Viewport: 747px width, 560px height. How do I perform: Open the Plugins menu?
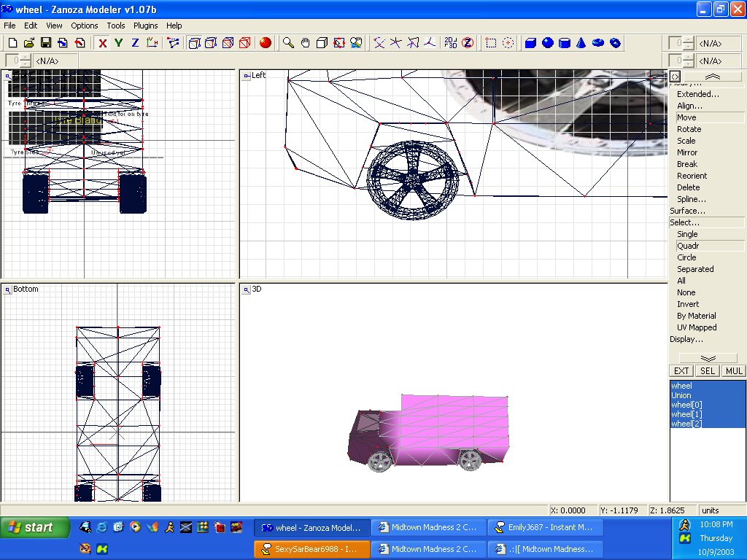(146, 26)
